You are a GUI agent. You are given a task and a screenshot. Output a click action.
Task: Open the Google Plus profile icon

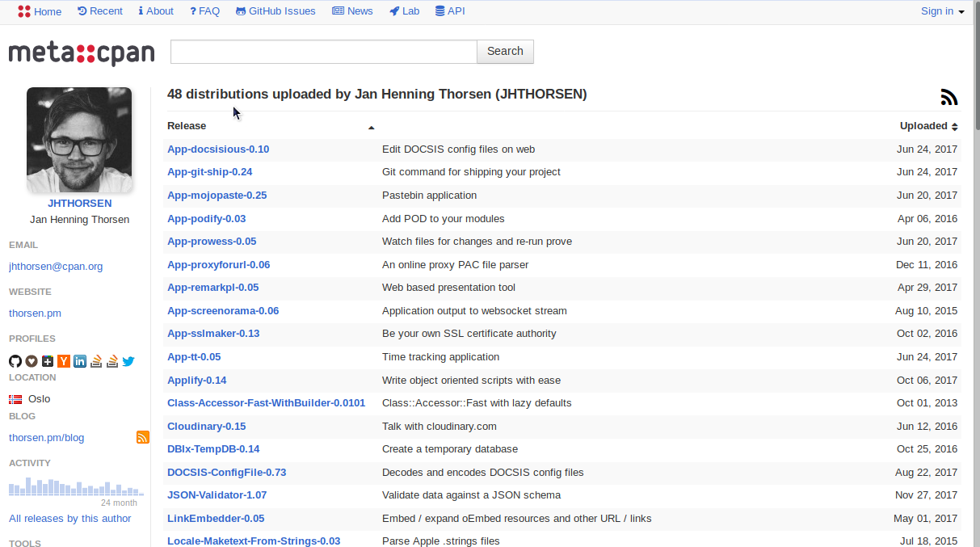48,361
